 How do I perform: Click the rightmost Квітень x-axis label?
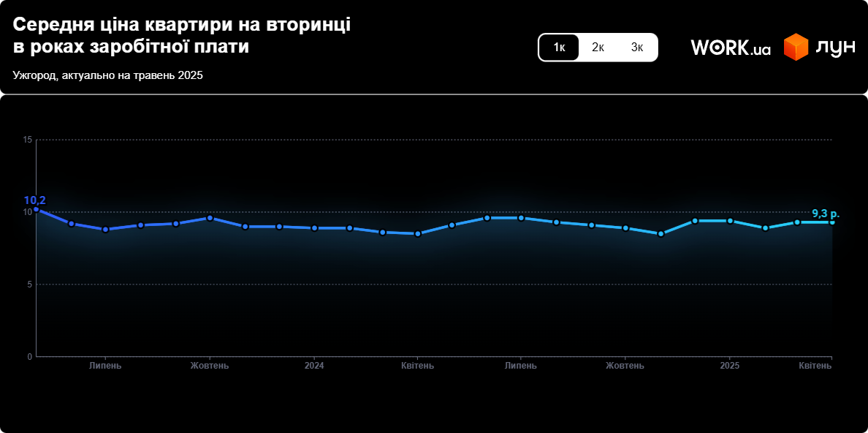[x=815, y=366]
